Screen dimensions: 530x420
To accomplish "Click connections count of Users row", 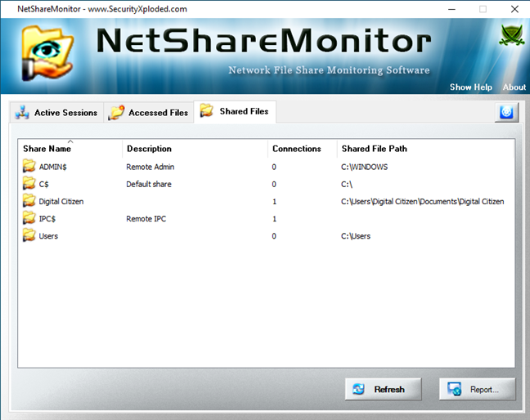I will [x=274, y=236].
